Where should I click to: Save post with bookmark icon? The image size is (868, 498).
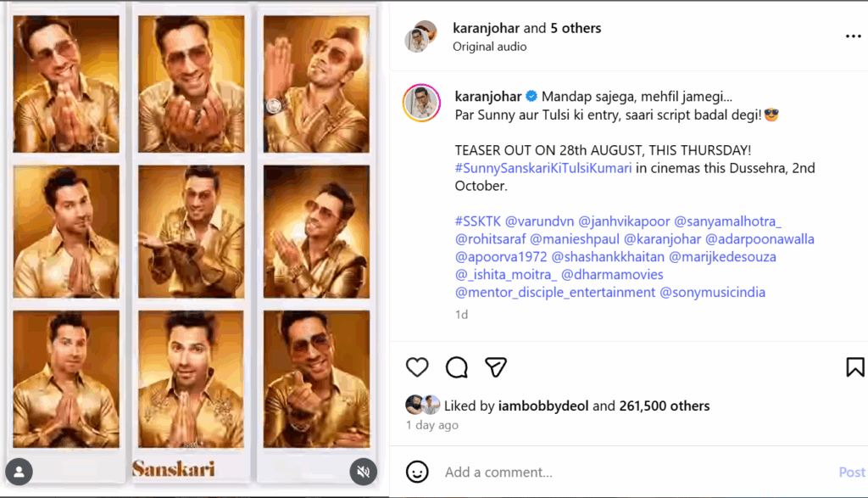[x=854, y=367]
